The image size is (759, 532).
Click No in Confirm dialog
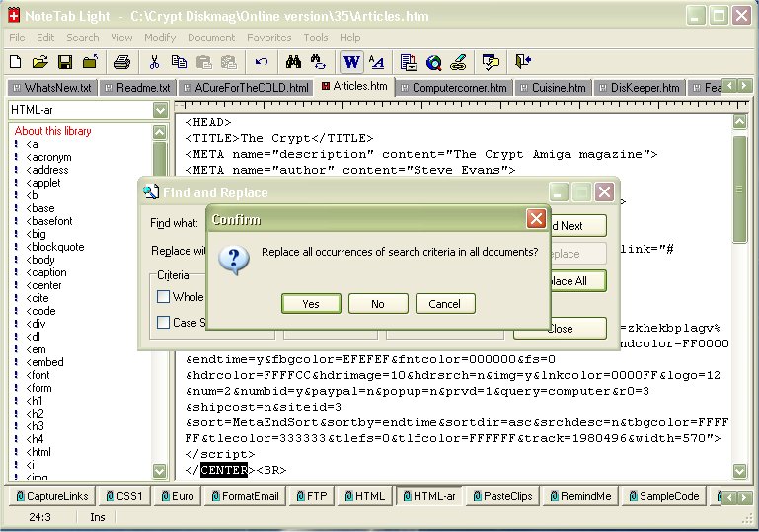tap(378, 304)
